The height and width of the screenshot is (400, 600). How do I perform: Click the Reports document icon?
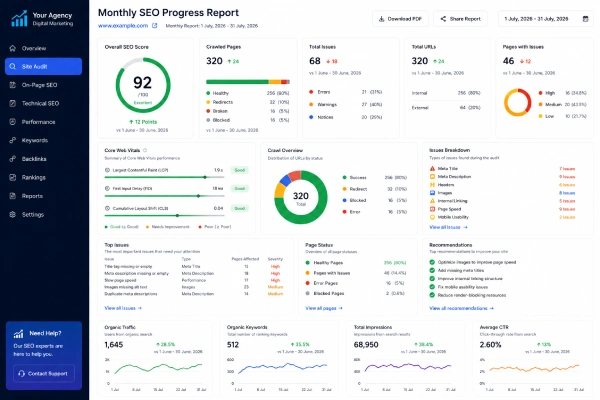(x=13, y=196)
